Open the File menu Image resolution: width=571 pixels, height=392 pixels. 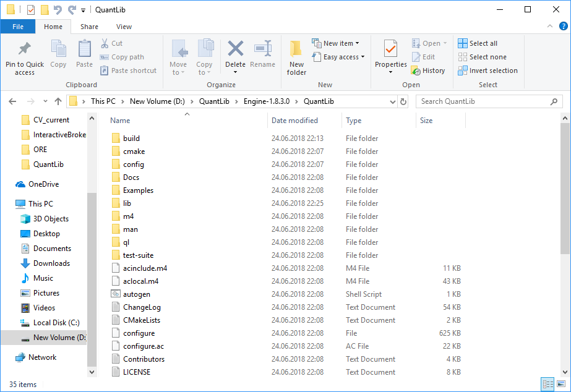pos(18,27)
